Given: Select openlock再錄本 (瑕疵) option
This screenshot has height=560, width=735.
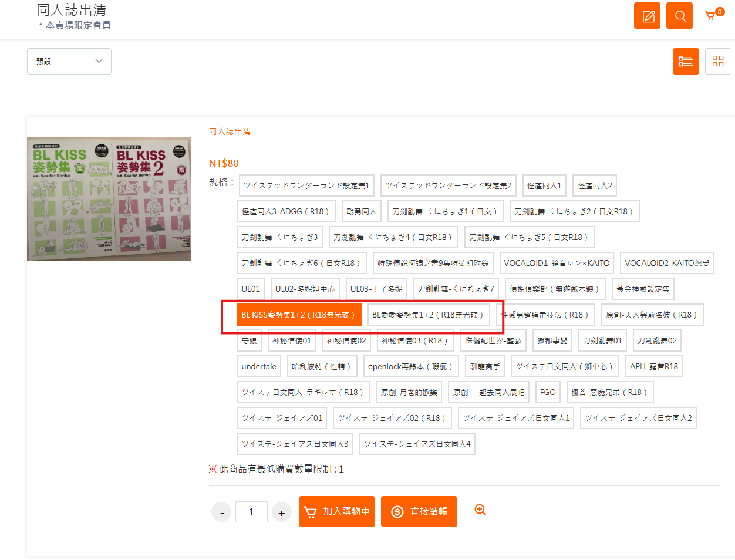Looking at the screenshot, I should pos(412,366).
